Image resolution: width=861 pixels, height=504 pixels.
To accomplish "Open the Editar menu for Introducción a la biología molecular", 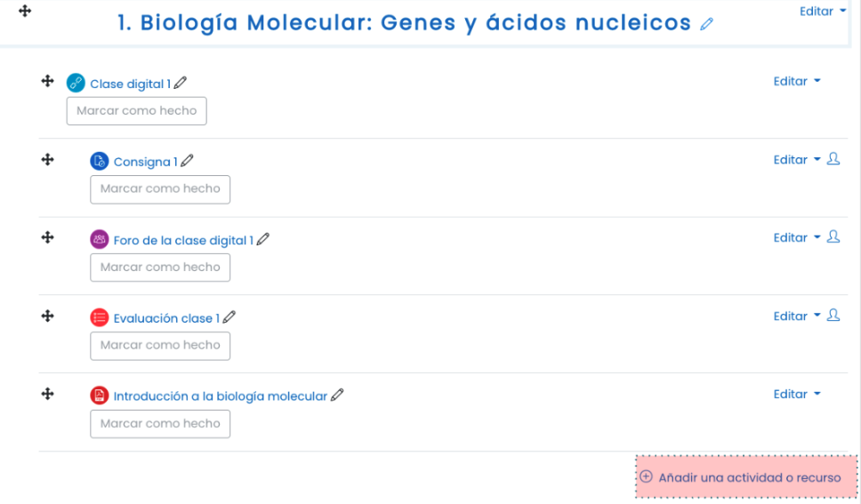I will click(797, 394).
